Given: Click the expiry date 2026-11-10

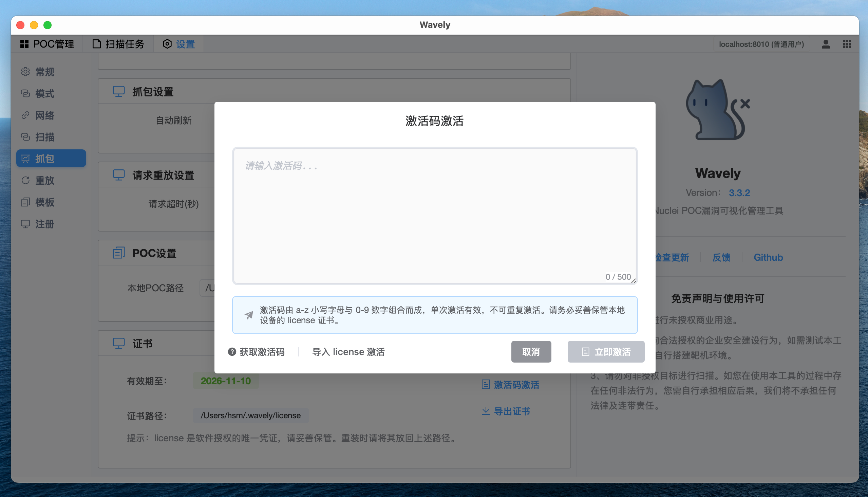Looking at the screenshot, I should pos(226,381).
